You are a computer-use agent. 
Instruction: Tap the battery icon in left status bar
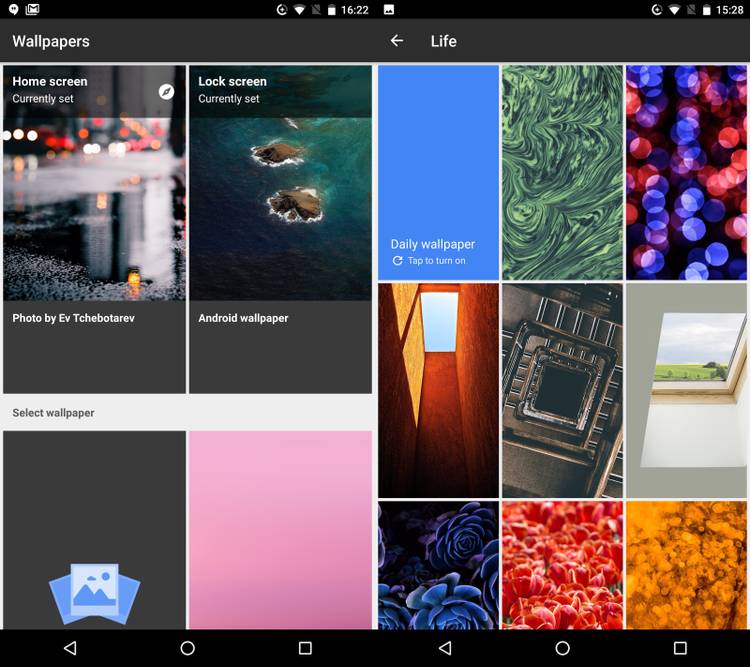pos(331,10)
